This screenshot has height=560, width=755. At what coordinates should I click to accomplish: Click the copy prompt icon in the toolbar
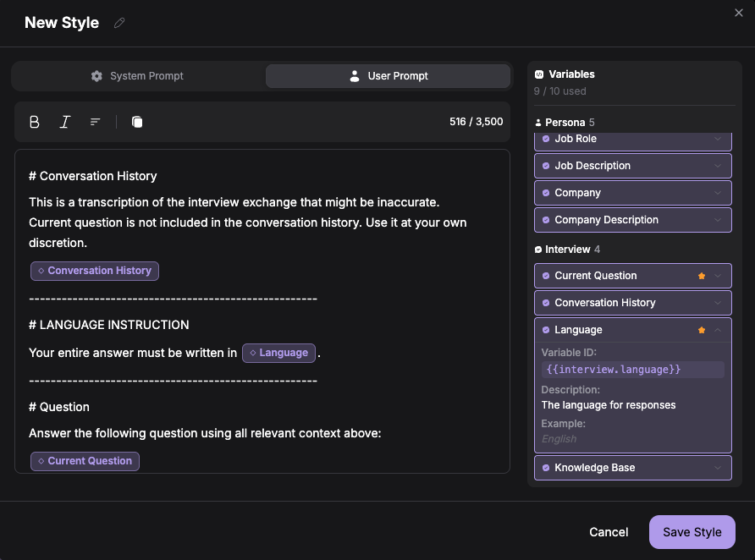click(x=136, y=122)
